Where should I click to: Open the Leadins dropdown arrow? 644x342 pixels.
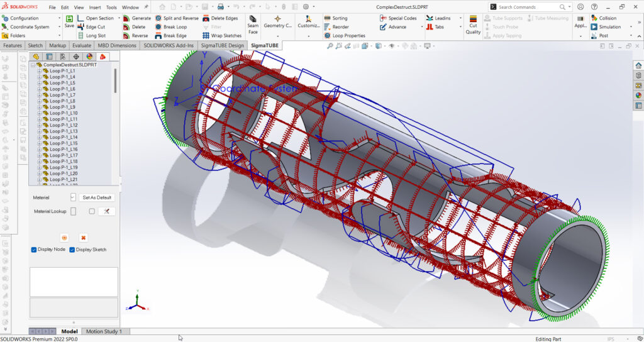click(x=462, y=18)
